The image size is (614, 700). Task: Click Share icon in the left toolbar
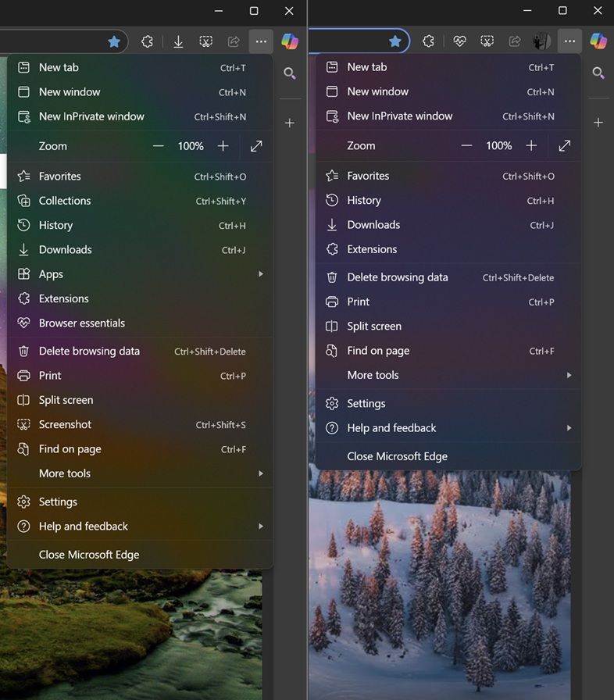[234, 41]
